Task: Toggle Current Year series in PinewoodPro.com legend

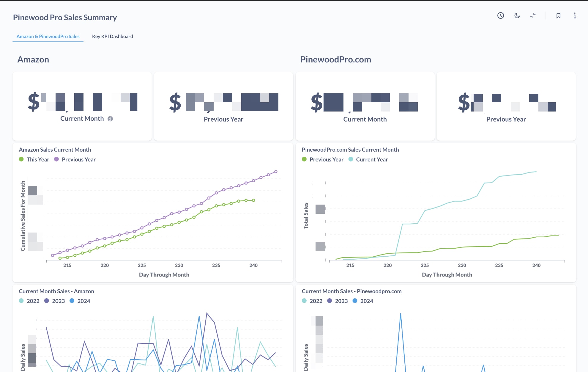Action: coord(368,159)
